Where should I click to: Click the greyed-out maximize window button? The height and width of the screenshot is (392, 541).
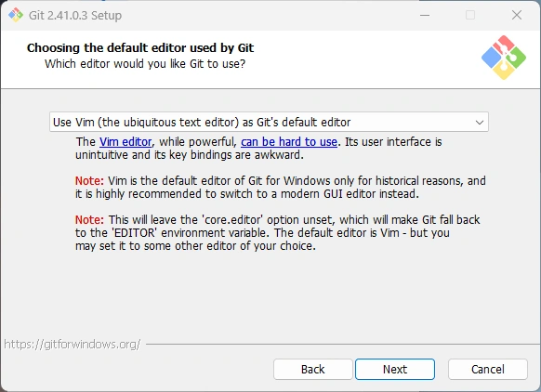point(470,15)
